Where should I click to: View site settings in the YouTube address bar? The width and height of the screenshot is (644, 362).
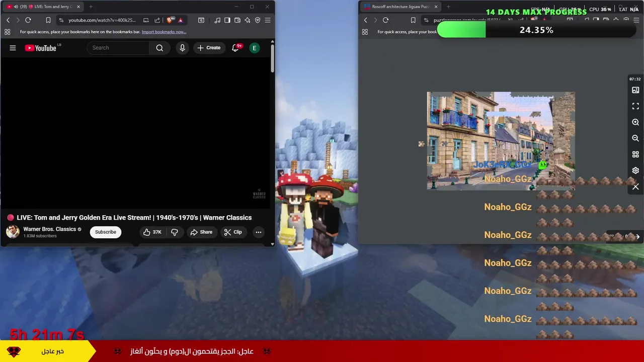[x=61, y=20]
